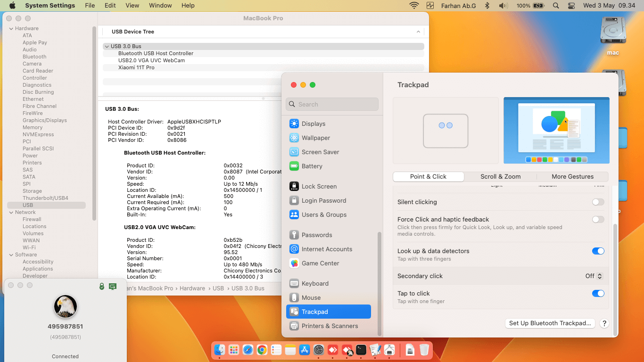Turn on Force Click and haptic feedback
The height and width of the screenshot is (362, 644).
pos(598,219)
